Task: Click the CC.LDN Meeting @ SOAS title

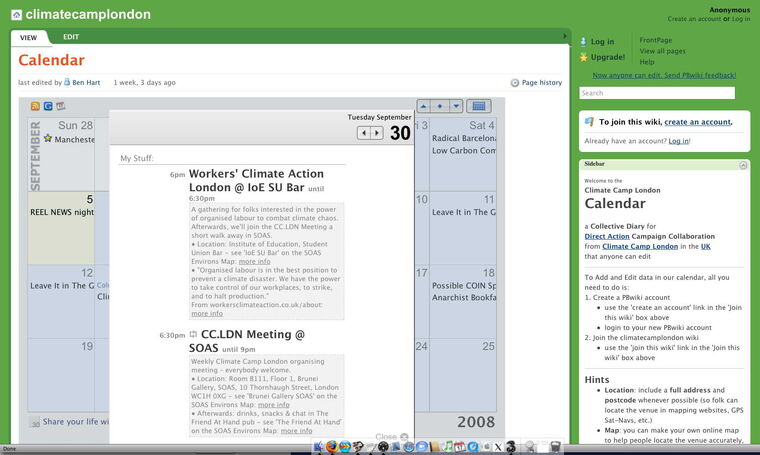Action: pos(247,341)
